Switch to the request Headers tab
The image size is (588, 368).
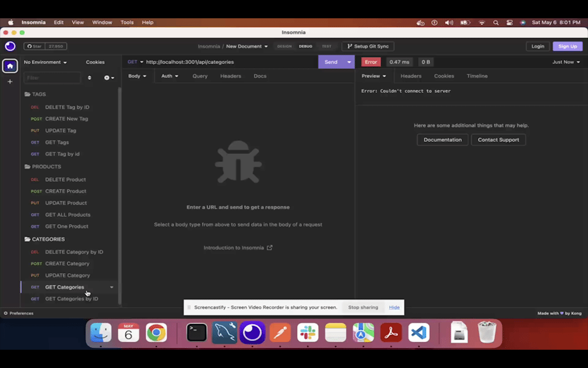click(231, 76)
